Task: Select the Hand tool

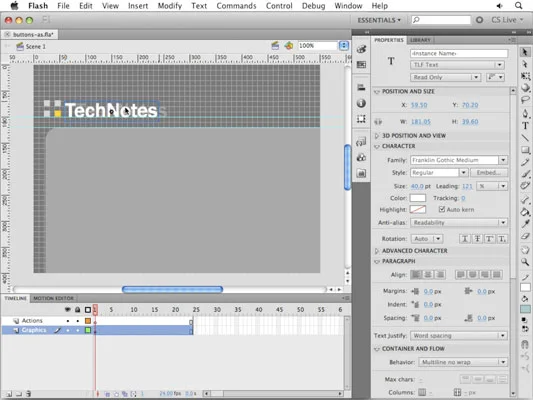Action: pyautogui.click(x=525, y=250)
